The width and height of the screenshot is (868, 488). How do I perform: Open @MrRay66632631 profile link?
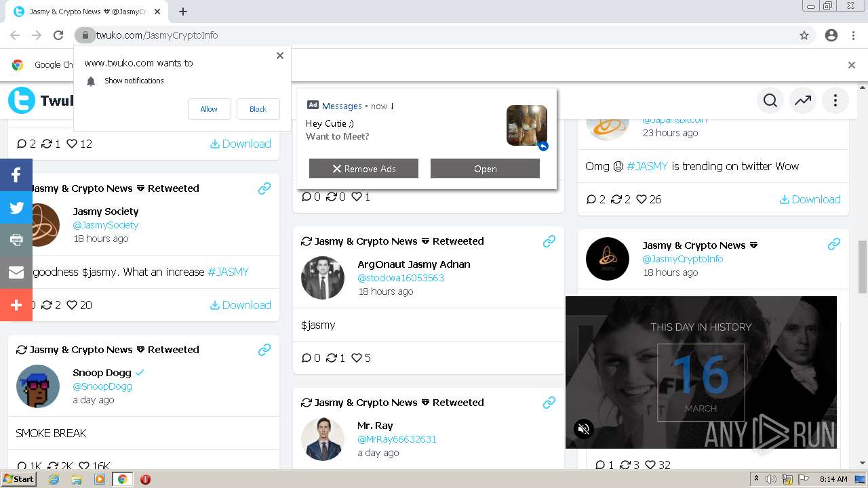pos(397,439)
